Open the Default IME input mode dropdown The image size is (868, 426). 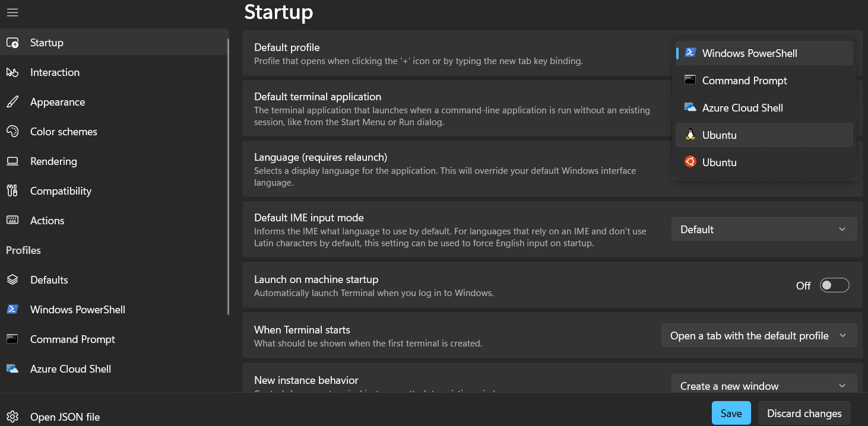tap(764, 229)
